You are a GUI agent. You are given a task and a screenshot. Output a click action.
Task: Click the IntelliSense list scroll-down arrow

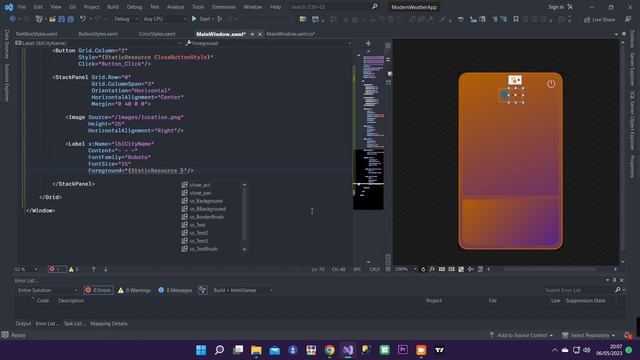click(x=244, y=249)
